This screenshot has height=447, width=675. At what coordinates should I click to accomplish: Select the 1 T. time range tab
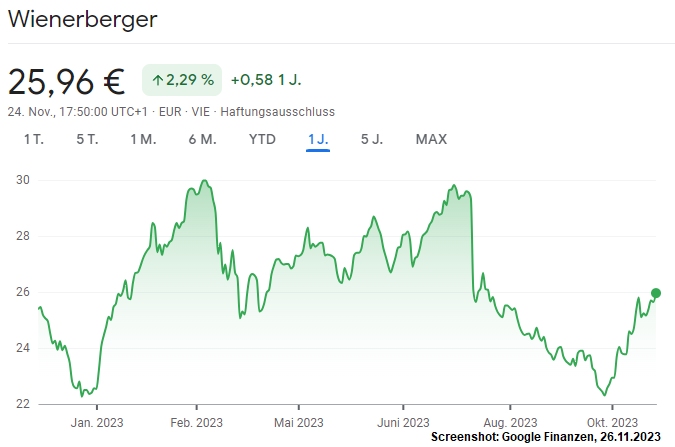click(x=34, y=140)
